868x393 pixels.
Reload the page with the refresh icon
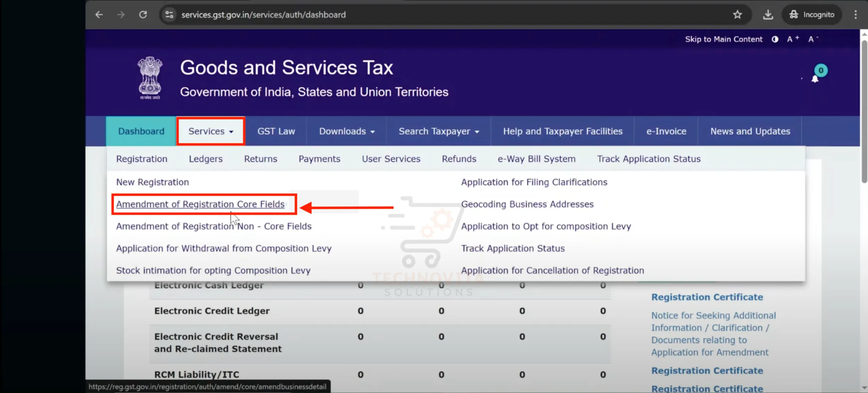[143, 15]
